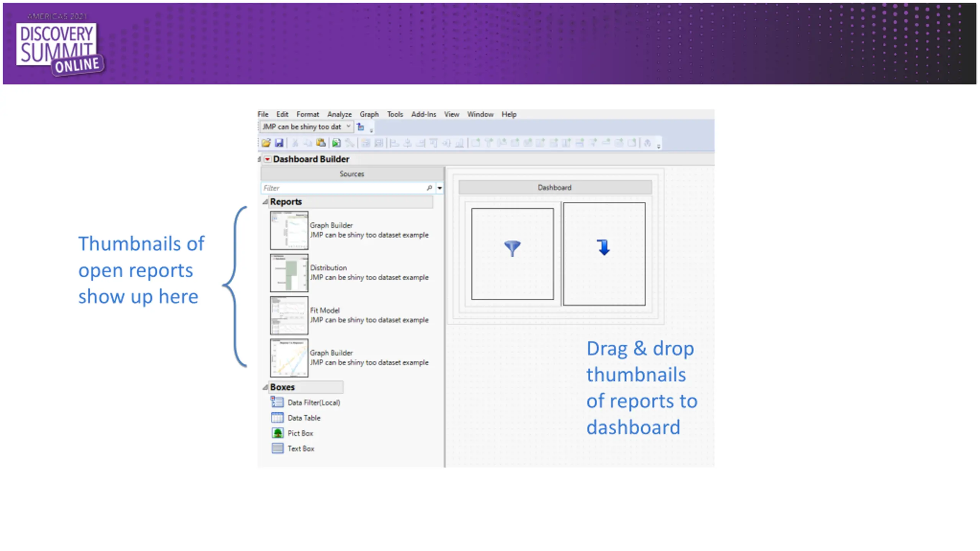Click the data table icon beside the table selector

click(361, 127)
